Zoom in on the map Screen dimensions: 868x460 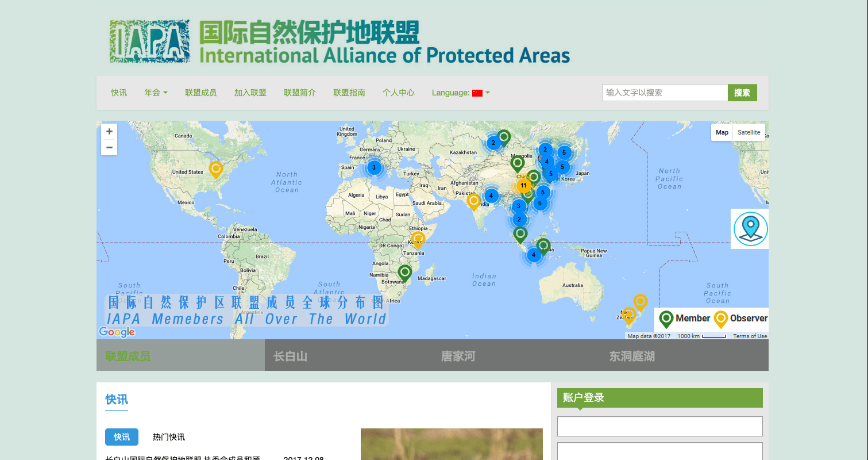click(x=109, y=132)
